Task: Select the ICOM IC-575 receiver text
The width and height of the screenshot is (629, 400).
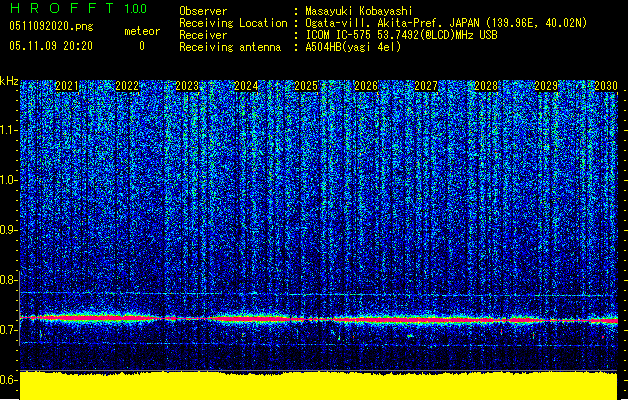Action: 401,35
